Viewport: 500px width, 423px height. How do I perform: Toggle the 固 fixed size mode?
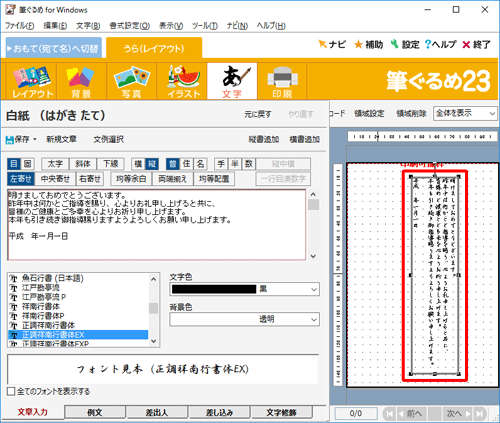click(28, 164)
